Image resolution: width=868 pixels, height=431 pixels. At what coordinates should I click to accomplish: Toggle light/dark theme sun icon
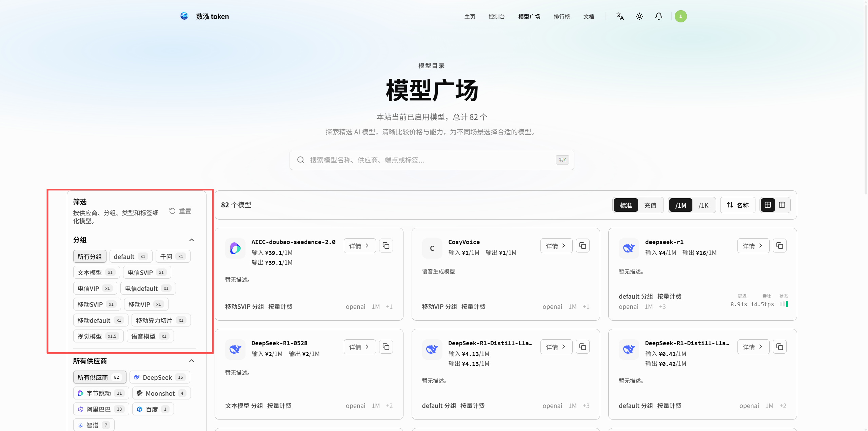point(639,16)
